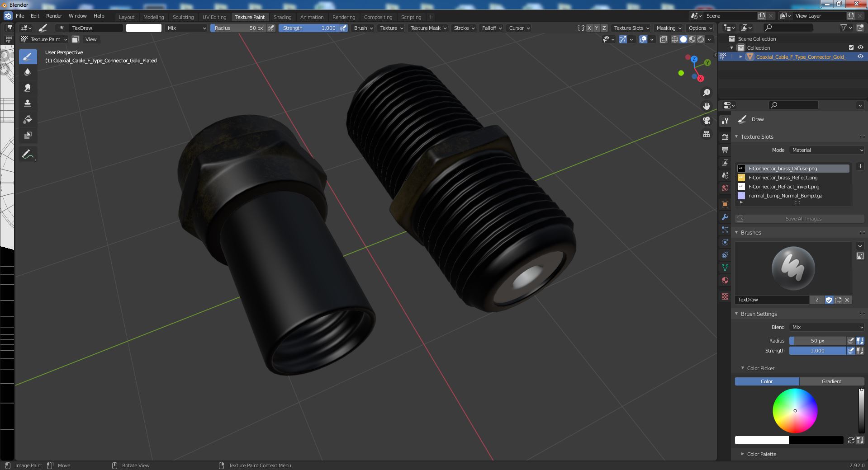Toggle the Collection exclude checkbox

point(851,47)
